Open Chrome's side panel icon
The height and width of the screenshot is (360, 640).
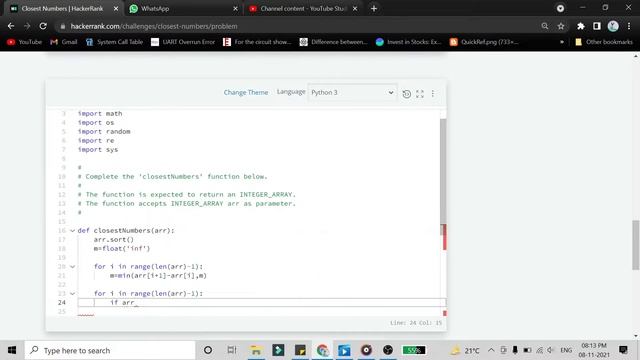click(x=597, y=26)
